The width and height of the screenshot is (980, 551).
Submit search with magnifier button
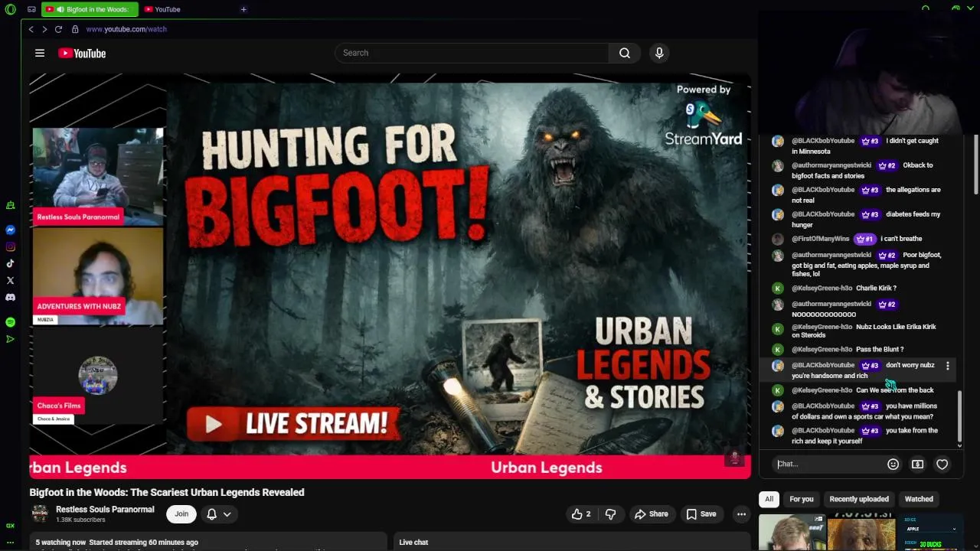[625, 53]
